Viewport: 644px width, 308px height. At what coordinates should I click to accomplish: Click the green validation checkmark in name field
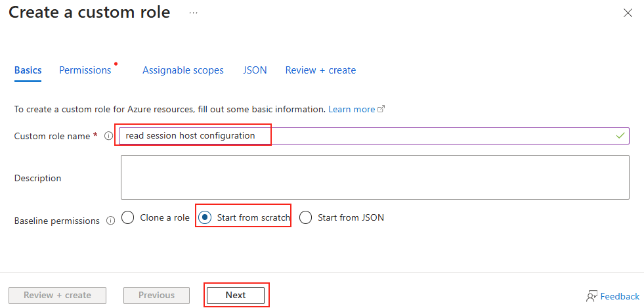[x=620, y=135]
